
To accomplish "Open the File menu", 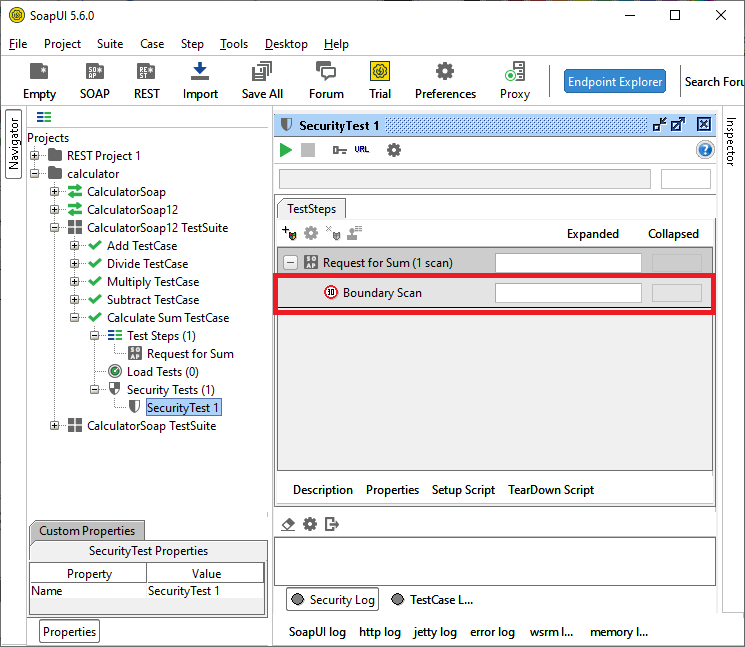I will pyautogui.click(x=18, y=44).
